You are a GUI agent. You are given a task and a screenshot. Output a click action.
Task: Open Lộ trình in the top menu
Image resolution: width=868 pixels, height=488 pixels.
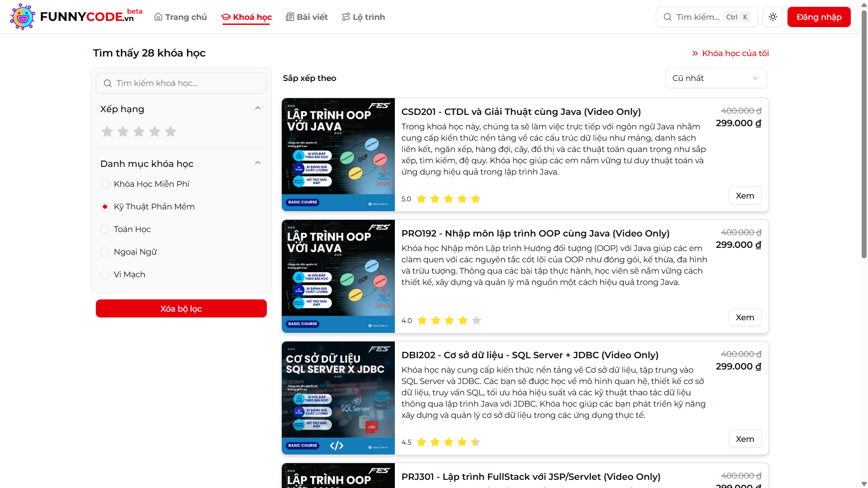click(364, 17)
